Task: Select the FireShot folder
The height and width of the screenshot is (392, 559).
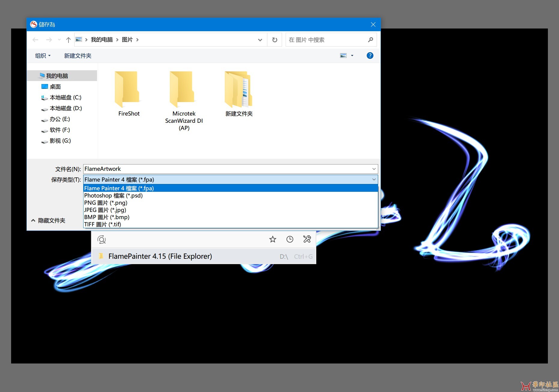Action: tap(129, 94)
